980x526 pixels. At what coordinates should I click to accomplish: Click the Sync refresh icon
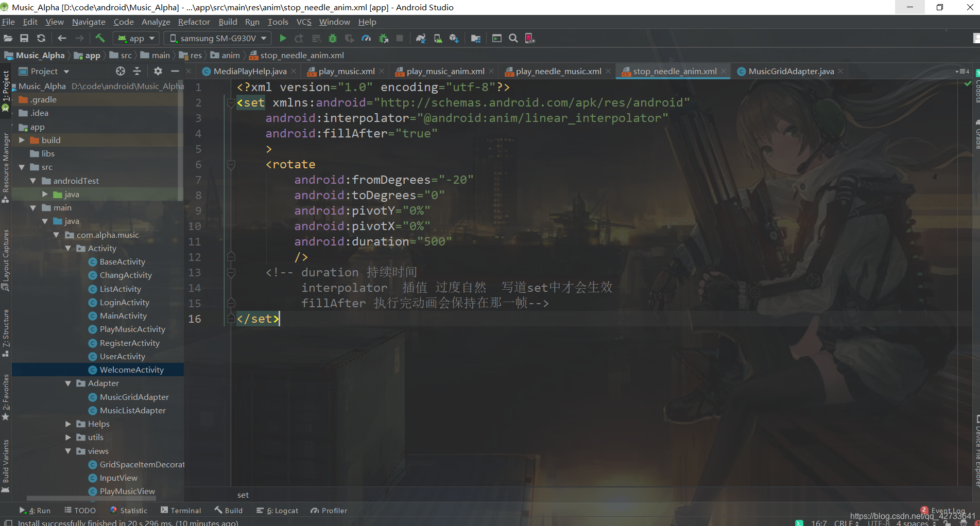(41, 38)
